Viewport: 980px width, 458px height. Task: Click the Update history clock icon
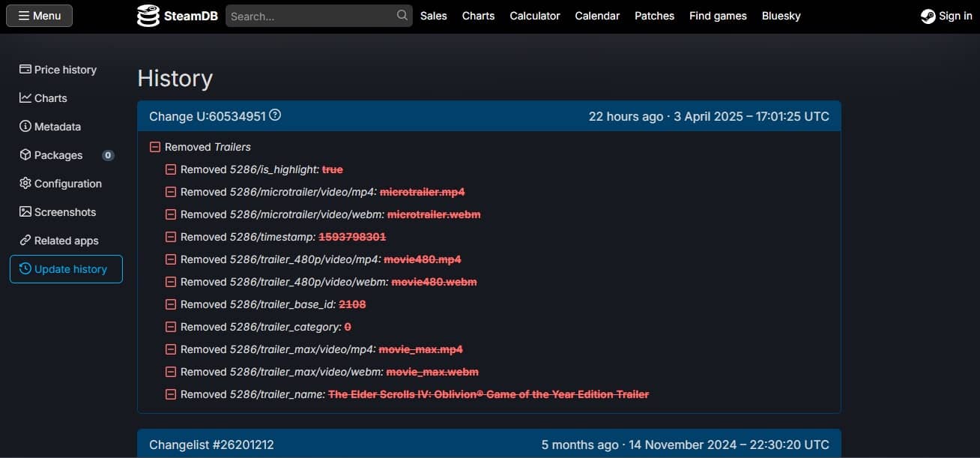(25, 268)
